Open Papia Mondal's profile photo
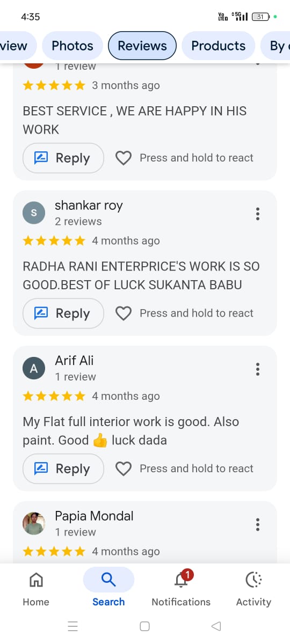Viewport: 290px width, 644px height. click(34, 523)
